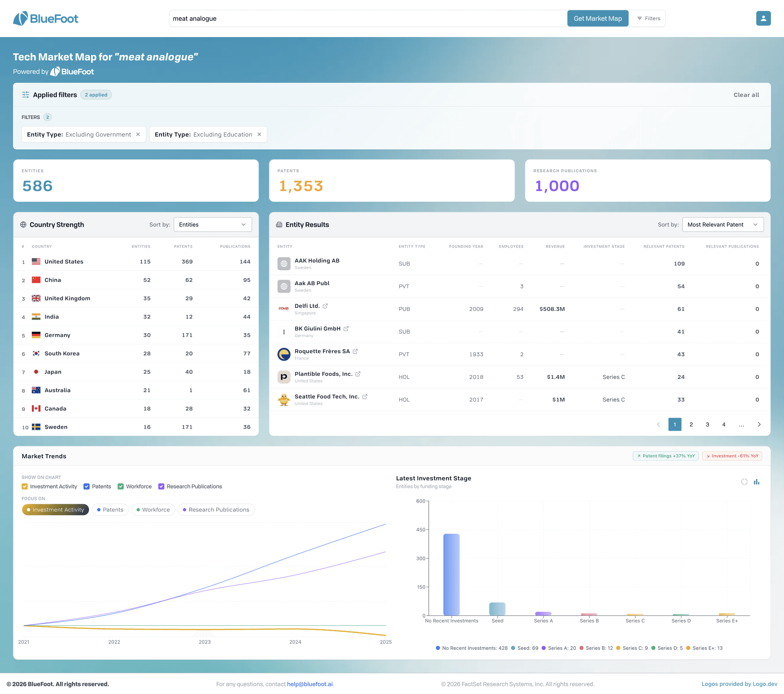Open Plantible Foods external link icon
The width and height of the screenshot is (784, 694).
click(x=358, y=374)
